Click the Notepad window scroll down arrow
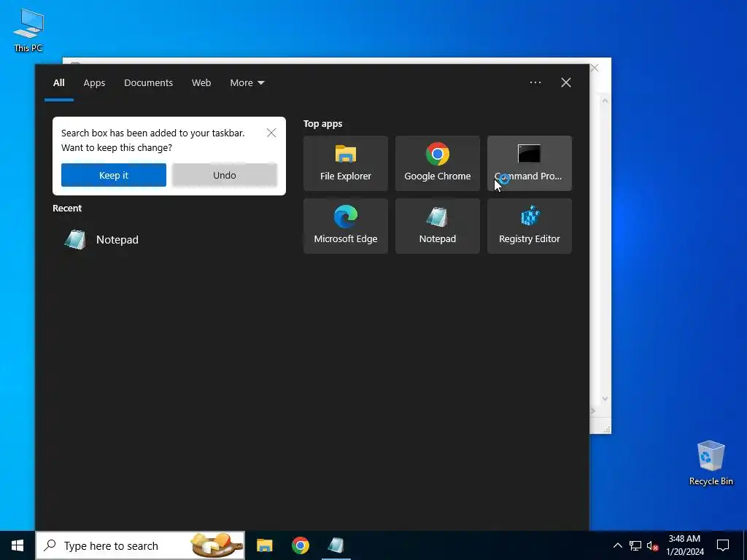 605,399
